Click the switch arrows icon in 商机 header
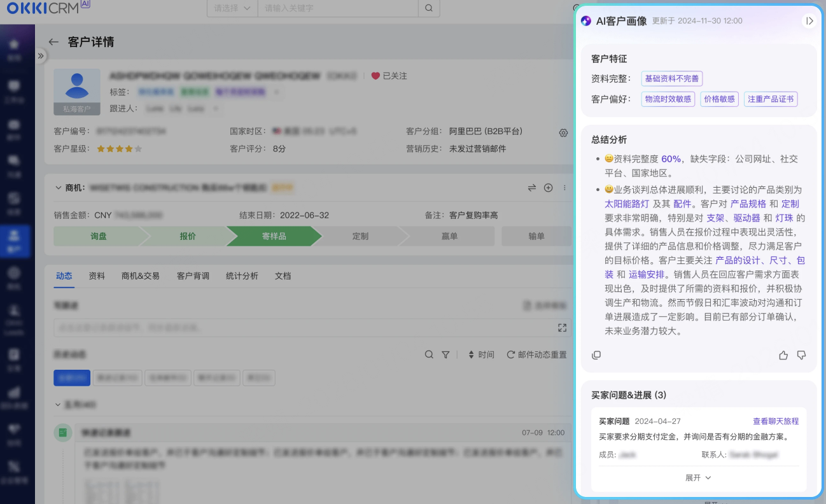Image resolution: width=826 pixels, height=504 pixels. tap(532, 188)
